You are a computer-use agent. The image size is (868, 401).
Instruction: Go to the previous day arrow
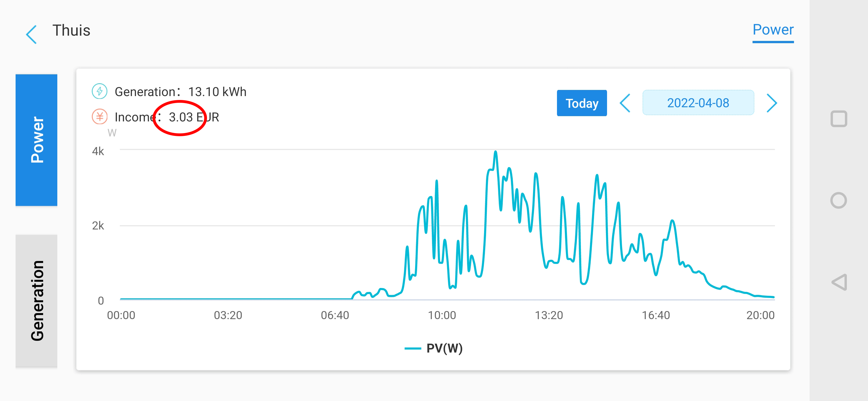tap(625, 103)
